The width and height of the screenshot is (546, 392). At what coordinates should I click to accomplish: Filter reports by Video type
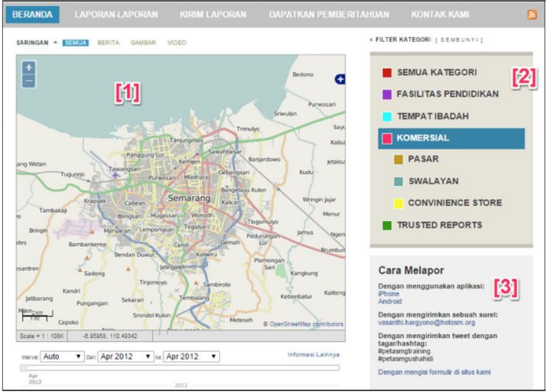177,43
